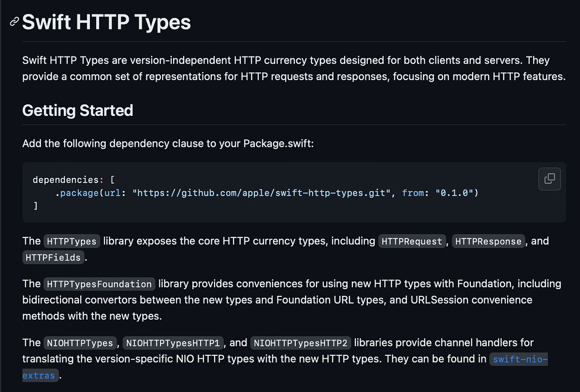Click the HTTPTypesFoundation code chip
Image resolution: width=580 pixels, height=392 pixels.
[99, 284]
